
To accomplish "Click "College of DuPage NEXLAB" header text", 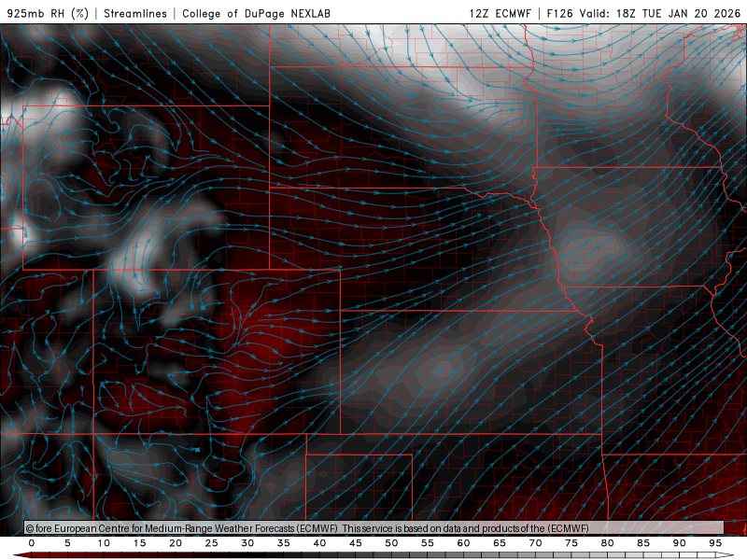I will coord(256,13).
